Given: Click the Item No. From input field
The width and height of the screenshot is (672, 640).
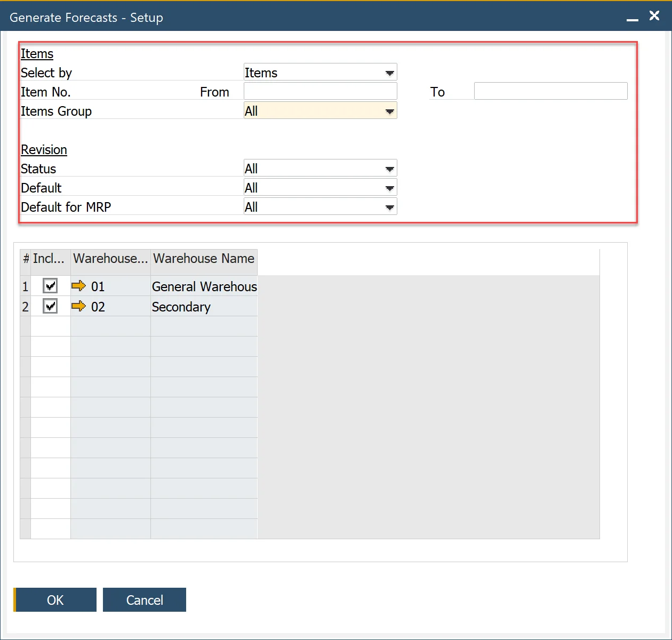Looking at the screenshot, I should coord(320,91).
